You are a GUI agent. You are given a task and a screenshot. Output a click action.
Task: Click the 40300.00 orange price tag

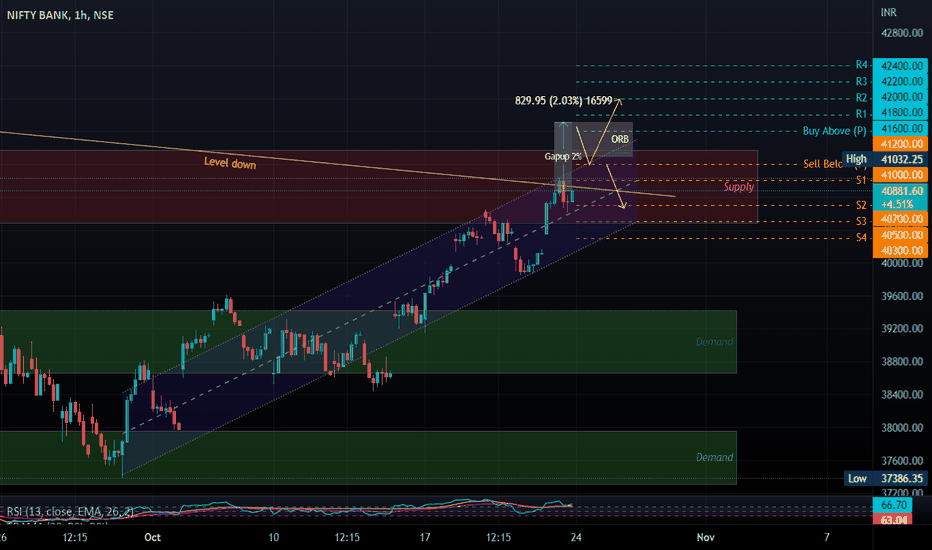(900, 250)
